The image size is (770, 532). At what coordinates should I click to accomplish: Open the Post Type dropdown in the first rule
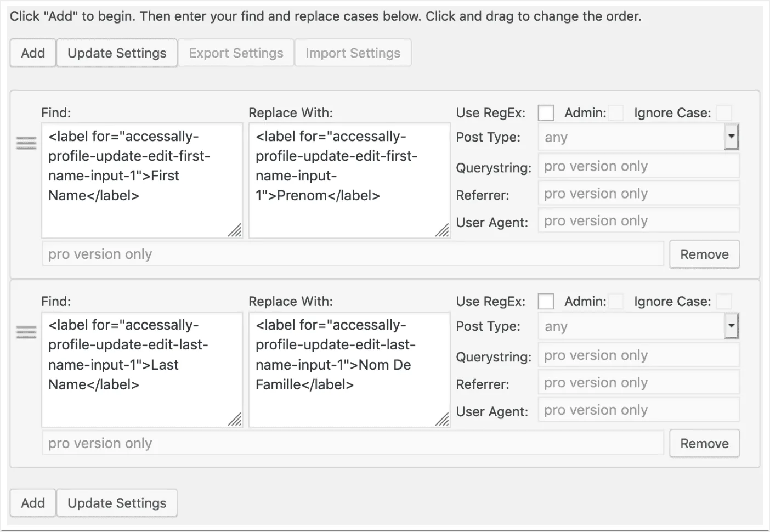638,137
